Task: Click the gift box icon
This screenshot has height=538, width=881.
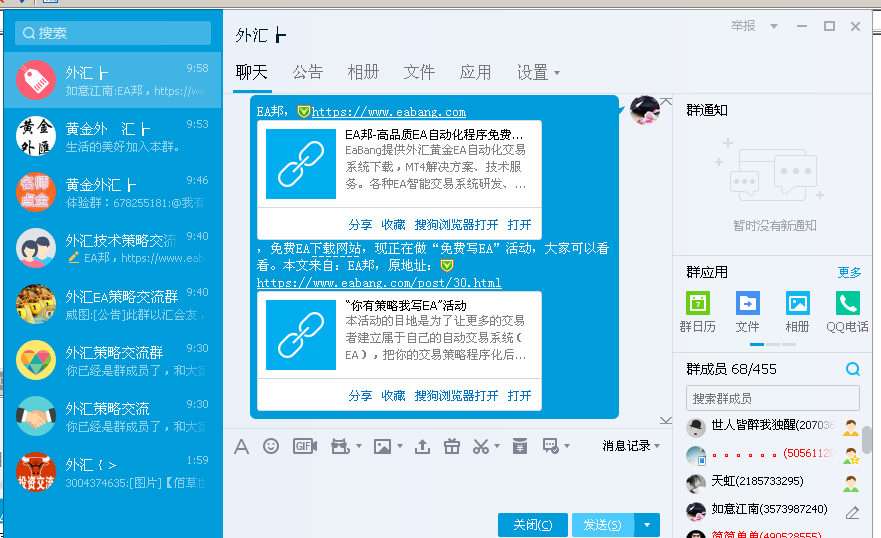Action: [452, 446]
